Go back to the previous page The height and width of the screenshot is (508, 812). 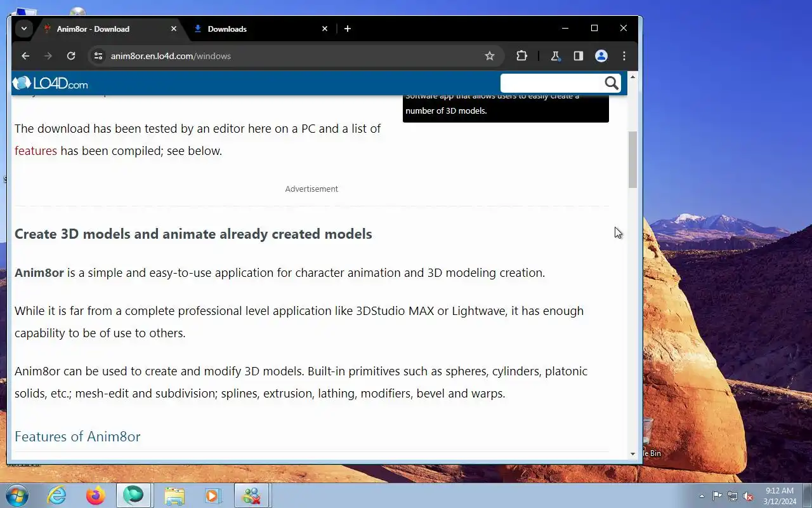25,56
